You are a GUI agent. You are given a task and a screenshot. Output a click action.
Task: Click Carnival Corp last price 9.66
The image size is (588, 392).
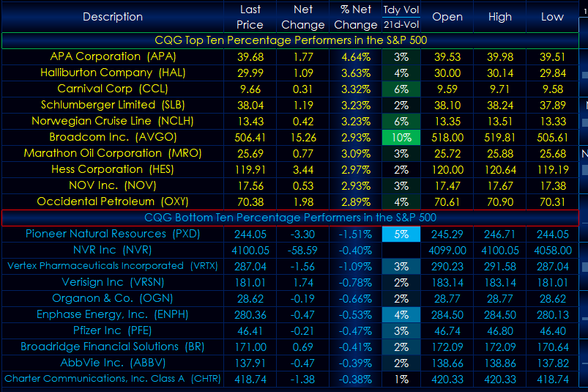(250, 89)
